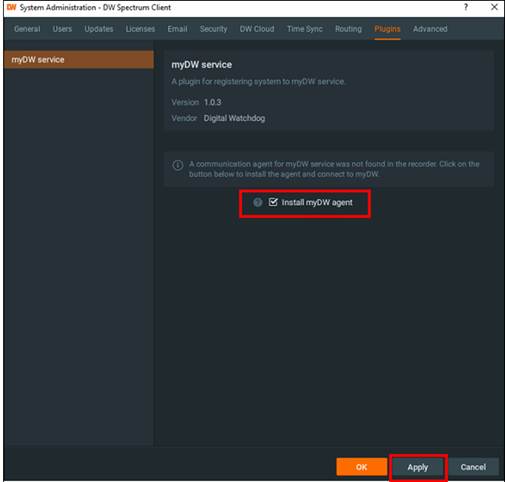The width and height of the screenshot is (505, 482).
Task: Click the info icon in agent notice
Action: click(178, 165)
